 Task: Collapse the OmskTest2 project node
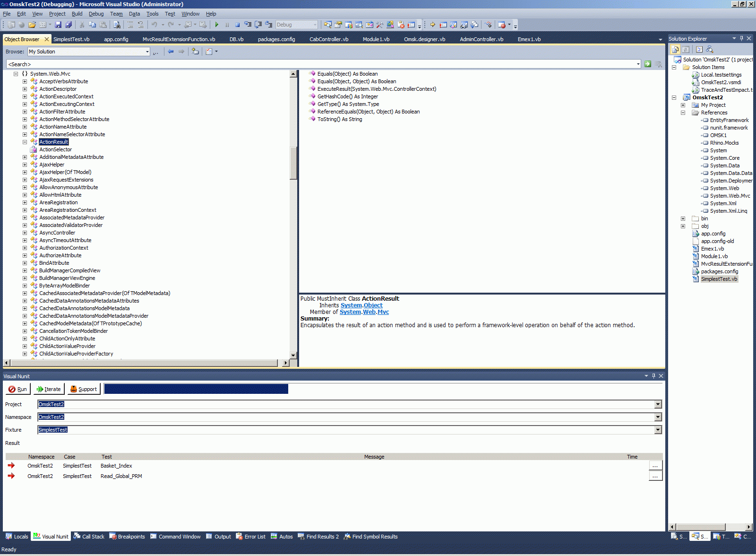pos(674,97)
